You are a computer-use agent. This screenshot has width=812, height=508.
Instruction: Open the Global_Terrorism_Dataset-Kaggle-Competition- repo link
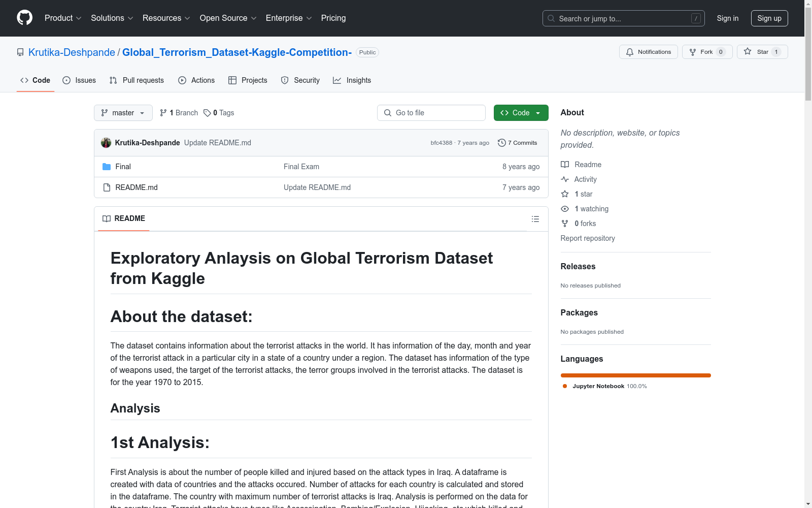click(x=237, y=52)
